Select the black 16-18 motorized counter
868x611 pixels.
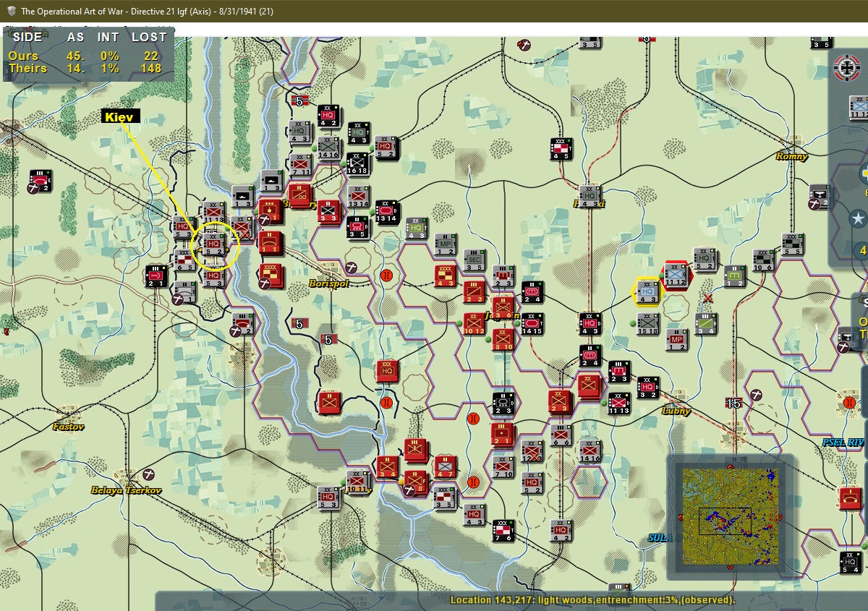click(x=357, y=164)
